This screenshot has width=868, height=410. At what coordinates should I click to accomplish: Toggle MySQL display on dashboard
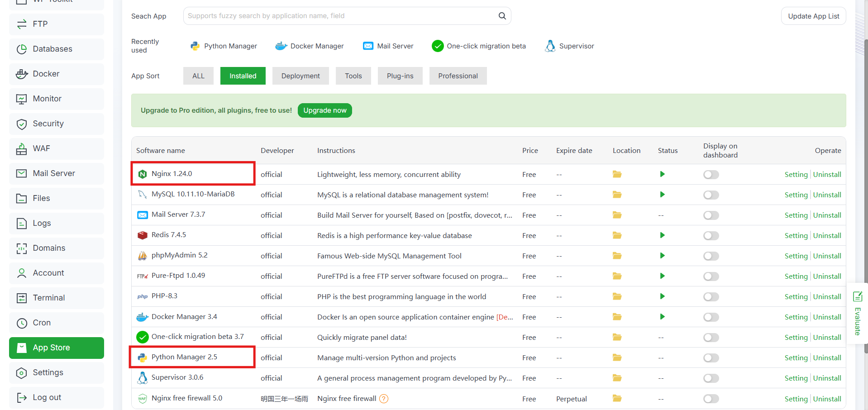point(711,195)
